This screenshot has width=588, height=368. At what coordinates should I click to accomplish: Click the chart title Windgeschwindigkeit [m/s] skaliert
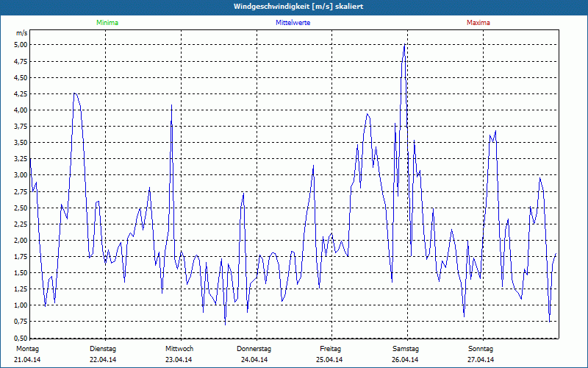click(298, 7)
